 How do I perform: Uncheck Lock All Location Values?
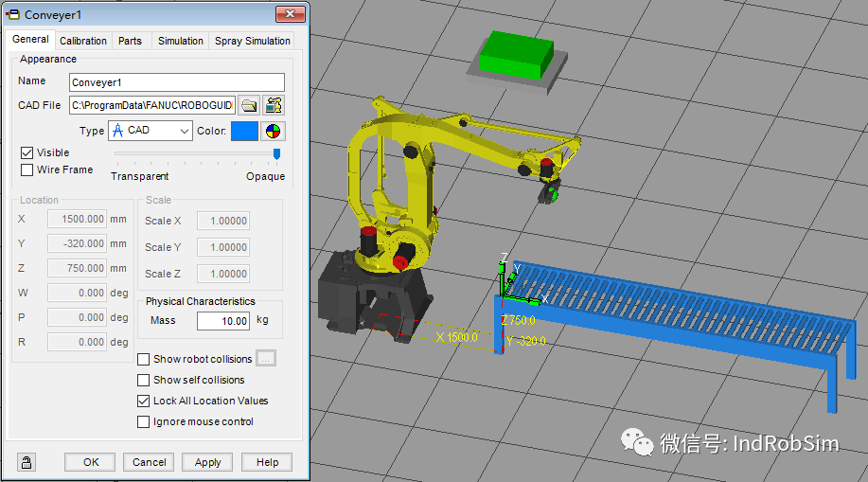(x=143, y=401)
